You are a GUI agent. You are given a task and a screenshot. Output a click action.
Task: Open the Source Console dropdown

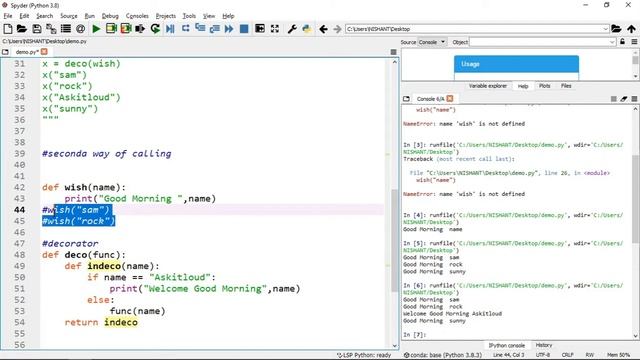point(432,42)
